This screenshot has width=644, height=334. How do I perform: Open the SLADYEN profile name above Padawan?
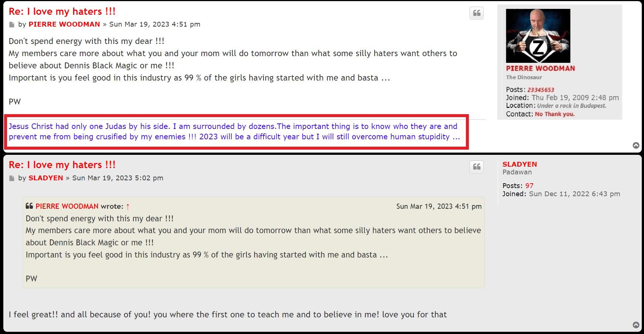[x=519, y=164]
